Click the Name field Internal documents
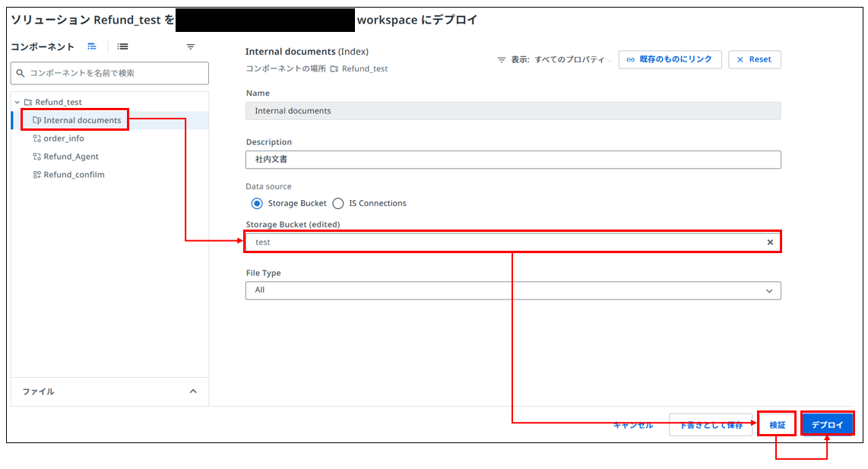 (513, 111)
